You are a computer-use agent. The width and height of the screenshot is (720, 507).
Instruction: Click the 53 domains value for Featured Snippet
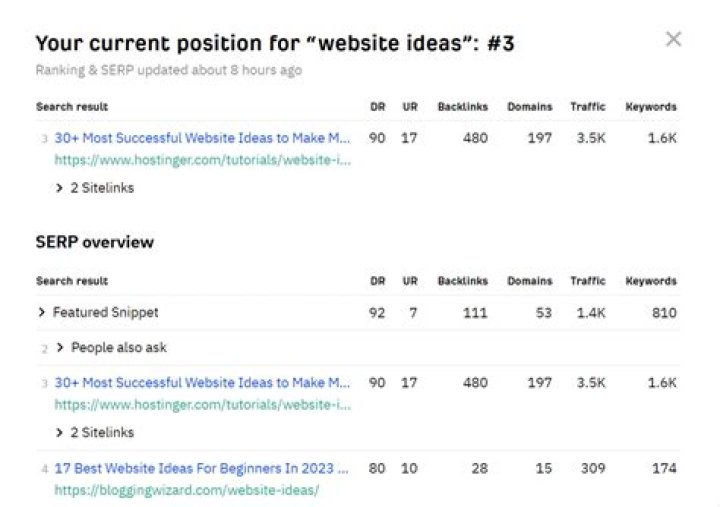[542, 313]
